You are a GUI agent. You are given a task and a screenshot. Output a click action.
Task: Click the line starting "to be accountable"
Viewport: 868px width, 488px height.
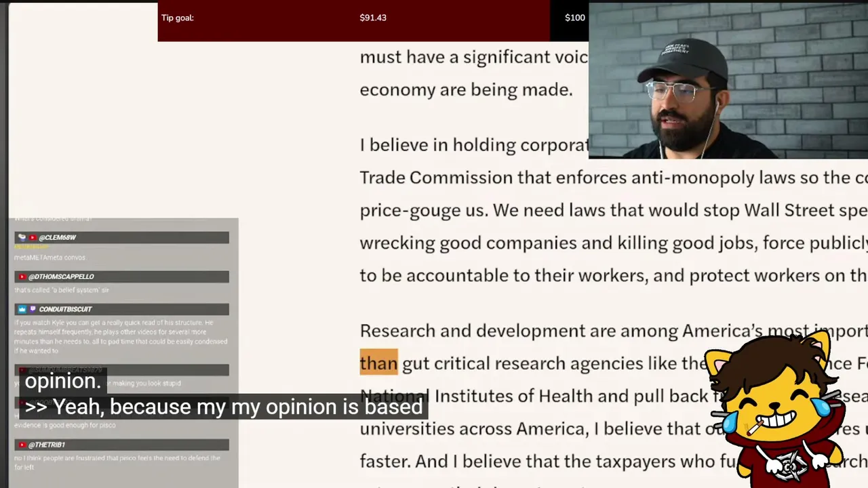614,275
